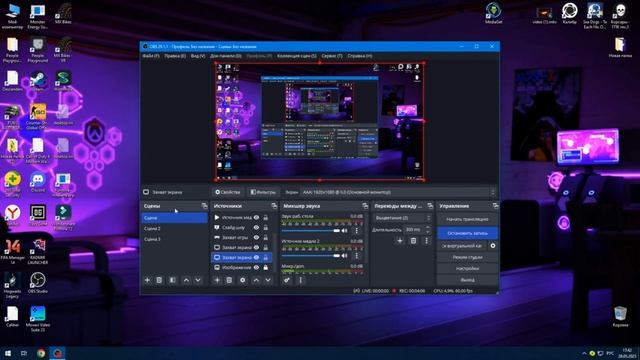640x360 pixels.
Task: Toggle visibility eye of Изображение source
Action: tap(256, 267)
